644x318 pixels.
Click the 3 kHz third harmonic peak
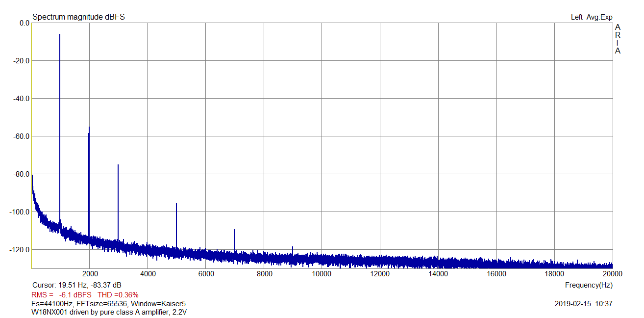click(x=118, y=202)
